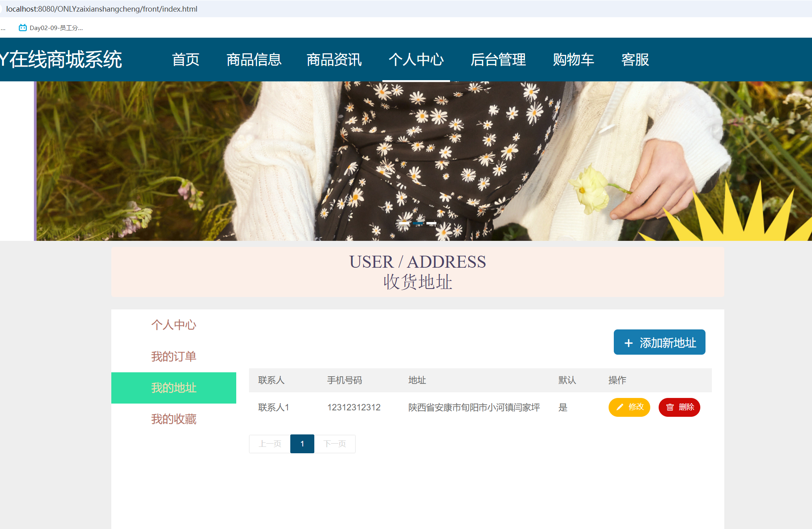Click the 上一页 pagination button
The width and height of the screenshot is (812, 529).
coord(270,444)
